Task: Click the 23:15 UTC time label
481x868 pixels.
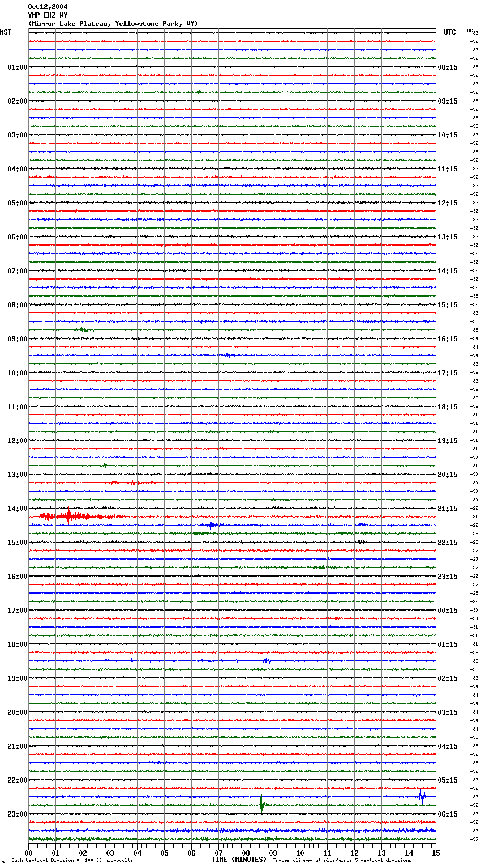Action: 448,577
